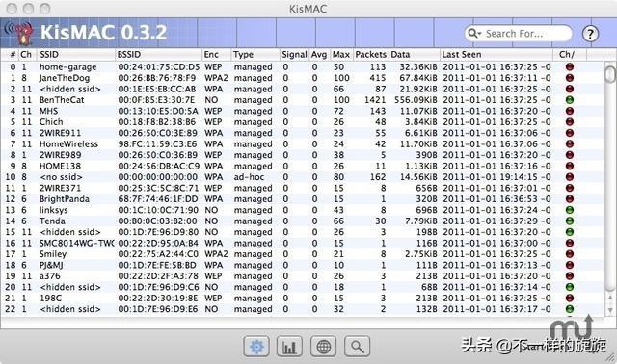Select the Smiley network row
617x364 pixels.
click(x=302, y=254)
